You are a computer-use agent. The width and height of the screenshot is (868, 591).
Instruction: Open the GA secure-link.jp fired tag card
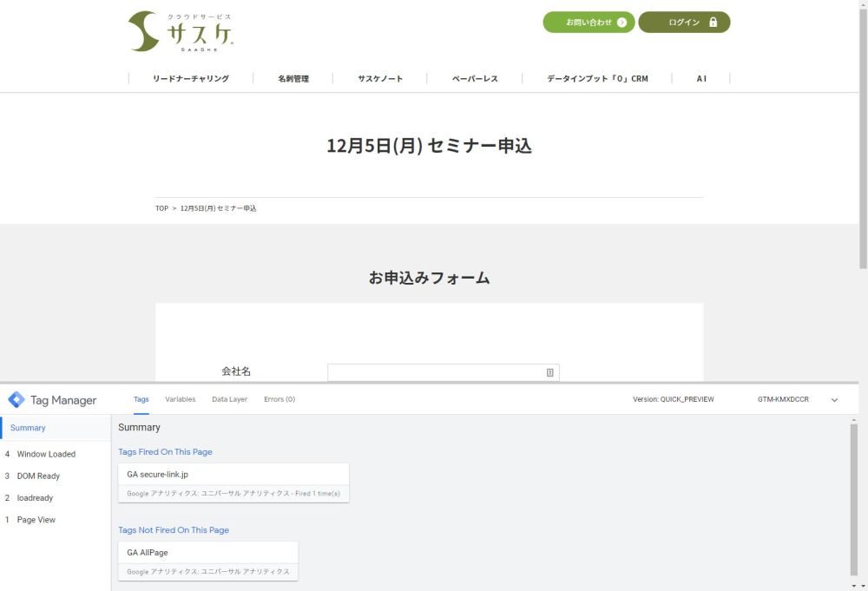click(233, 483)
